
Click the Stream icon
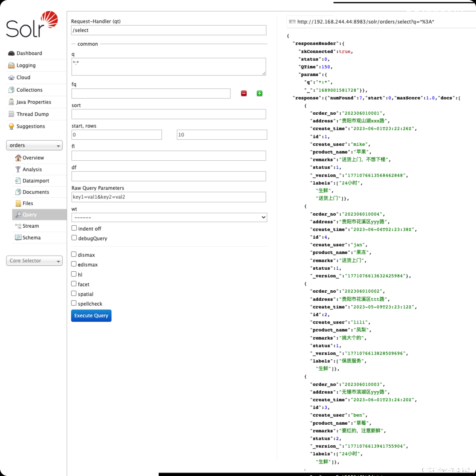pos(18,226)
